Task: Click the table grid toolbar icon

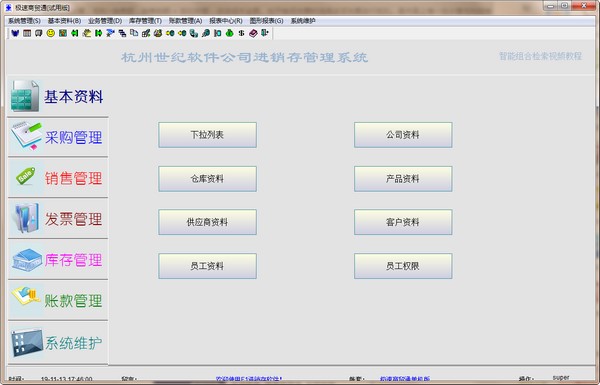Action: coord(27,33)
